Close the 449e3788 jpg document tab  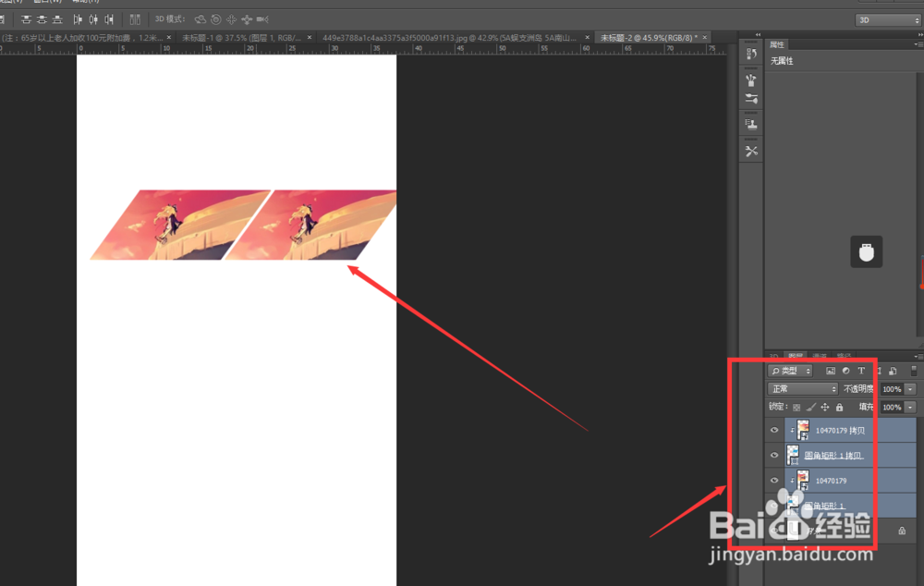pyautogui.click(x=587, y=38)
